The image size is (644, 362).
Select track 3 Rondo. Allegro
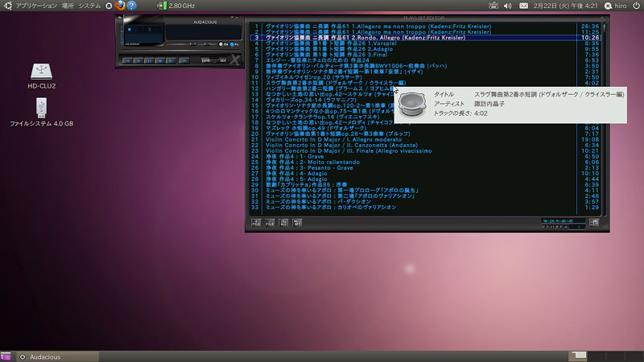pyautogui.click(x=425, y=38)
